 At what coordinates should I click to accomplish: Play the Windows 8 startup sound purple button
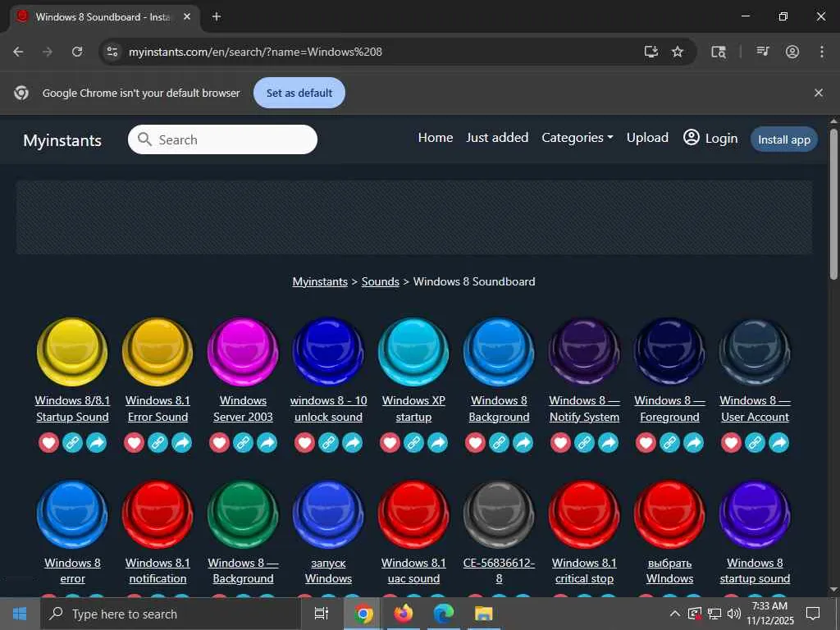(x=755, y=514)
